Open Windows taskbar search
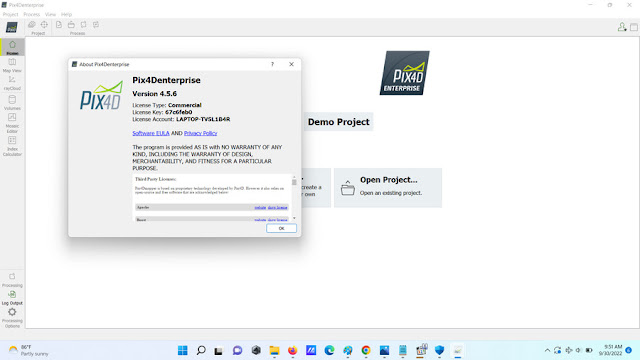This screenshot has width=640, height=360. click(201, 350)
